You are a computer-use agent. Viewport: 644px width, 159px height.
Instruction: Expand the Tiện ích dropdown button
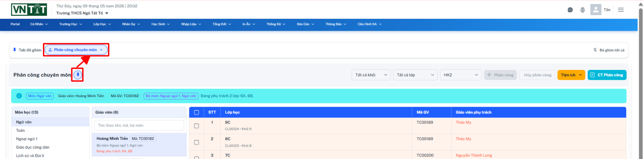click(571, 75)
